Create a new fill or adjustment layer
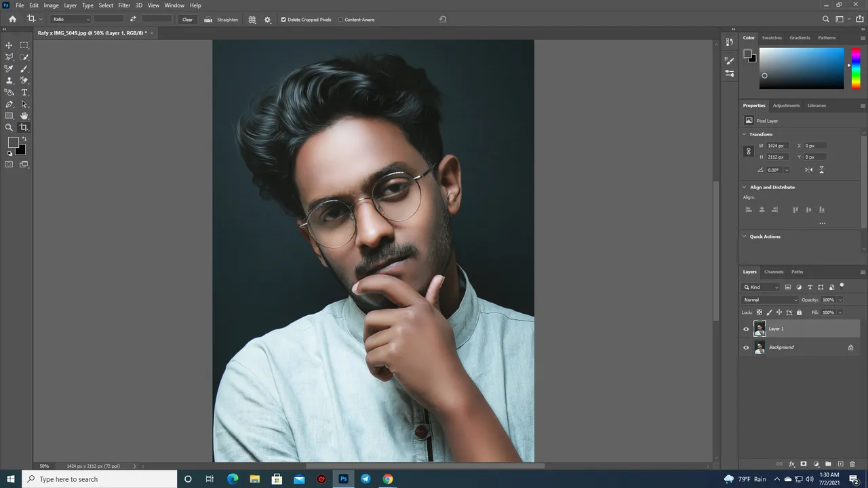Viewport: 868px width, 488px height. tap(816, 464)
